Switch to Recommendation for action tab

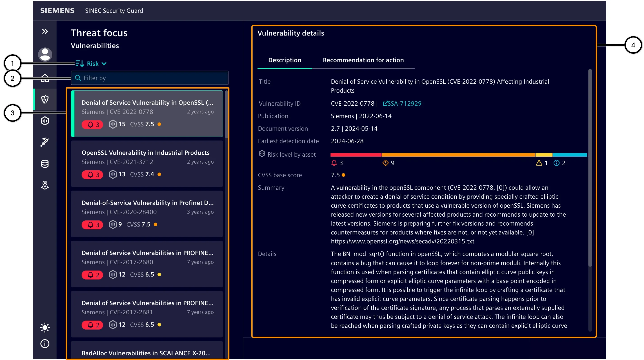pos(363,60)
